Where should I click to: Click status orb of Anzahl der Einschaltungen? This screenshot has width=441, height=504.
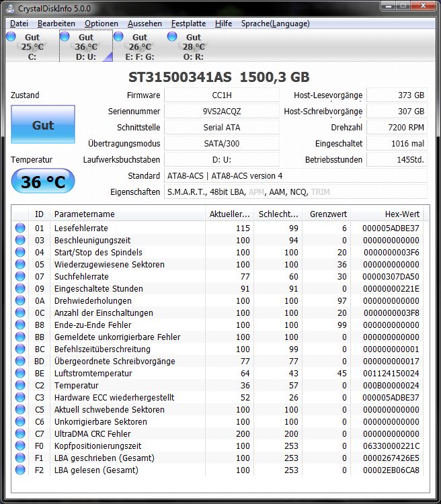(20, 312)
